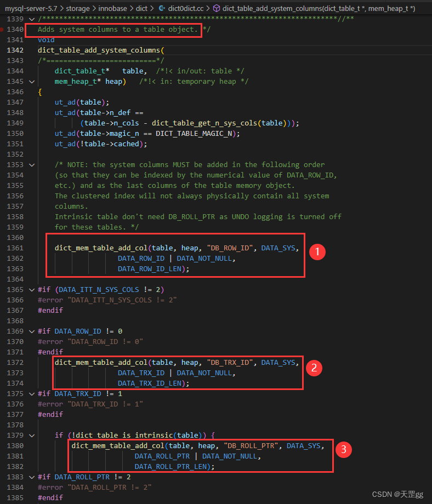This screenshot has height=504, width=432.
Task: Fold the if dict_table_is_intrinsic block at line 1379
Action: tap(32, 436)
